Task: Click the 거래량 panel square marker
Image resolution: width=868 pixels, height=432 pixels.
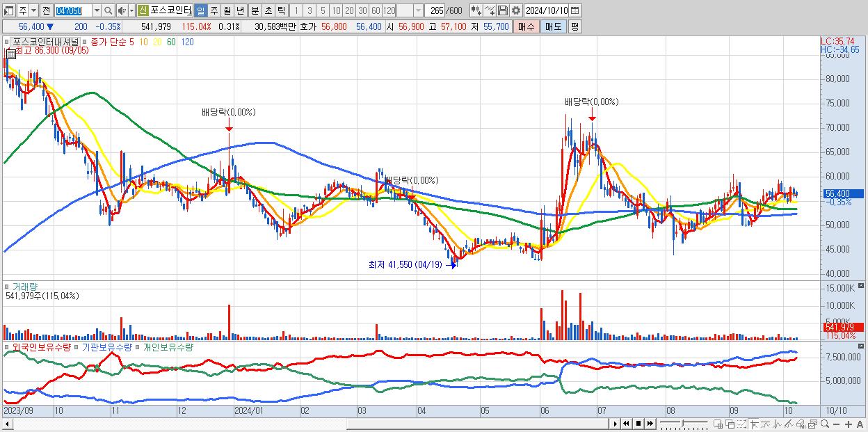Action: (8, 286)
